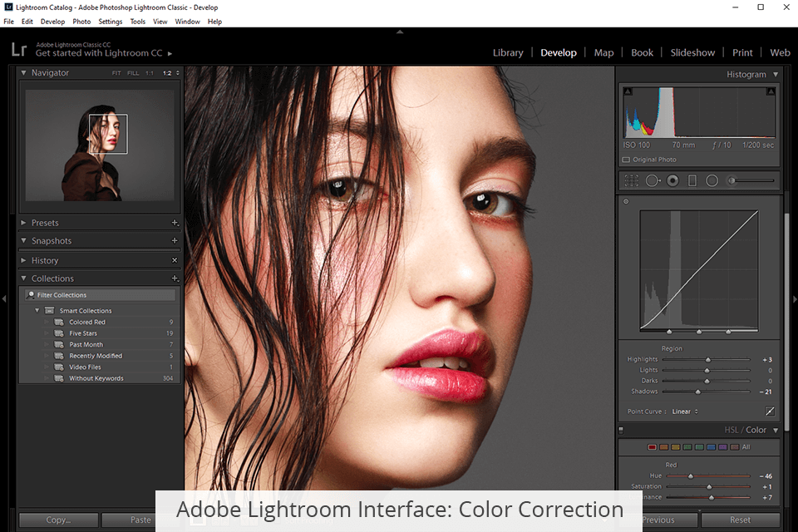
Task: Toggle the right panel side arrow
Action: pyautogui.click(x=795, y=299)
